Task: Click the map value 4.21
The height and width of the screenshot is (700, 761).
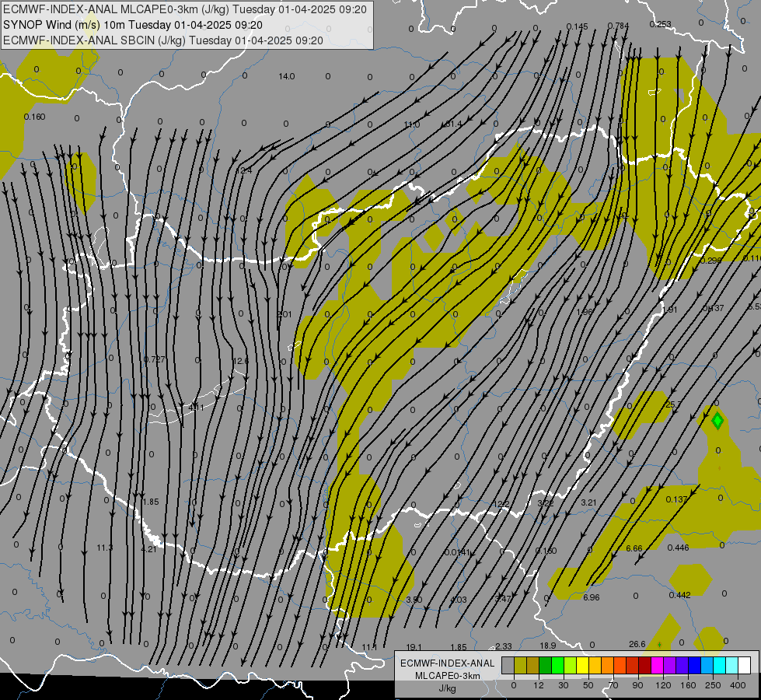Action: click(x=148, y=549)
